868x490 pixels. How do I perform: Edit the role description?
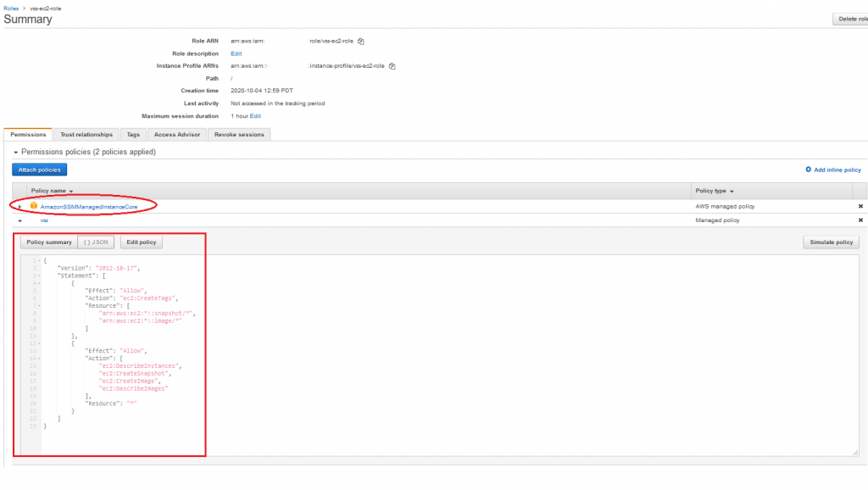tap(236, 53)
